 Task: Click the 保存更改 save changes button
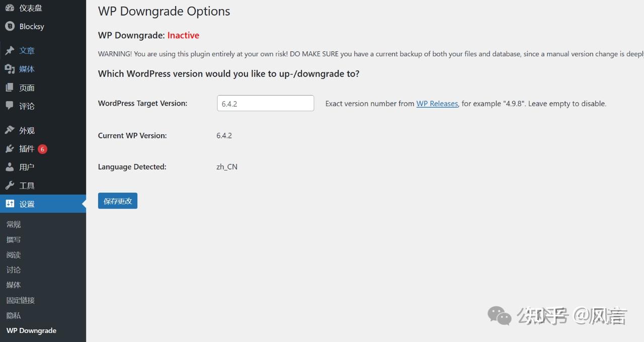coord(117,201)
